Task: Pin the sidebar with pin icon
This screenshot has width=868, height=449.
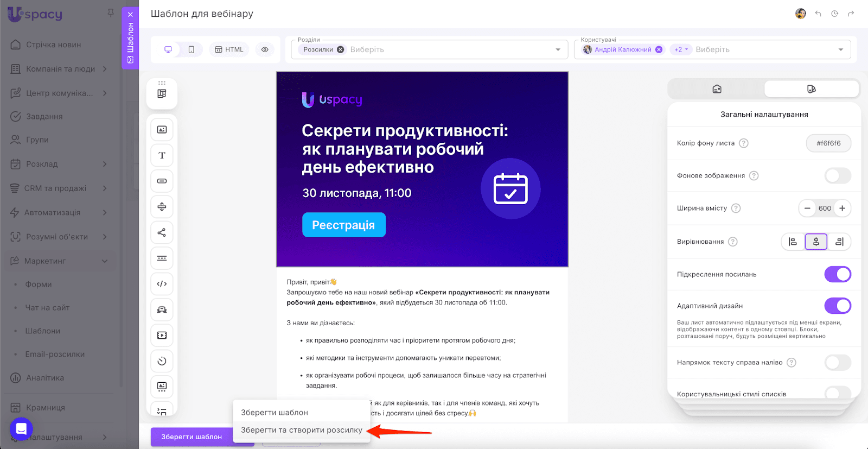Action: pos(111,12)
